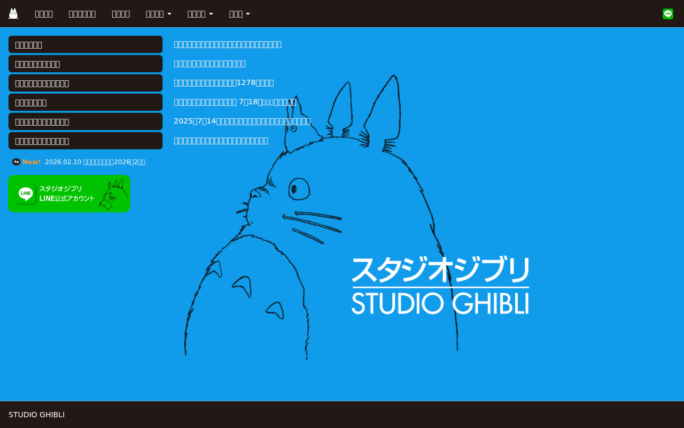Open the second navbar menu item
Screen dimensions: 684x428
pyautogui.click(x=82, y=14)
